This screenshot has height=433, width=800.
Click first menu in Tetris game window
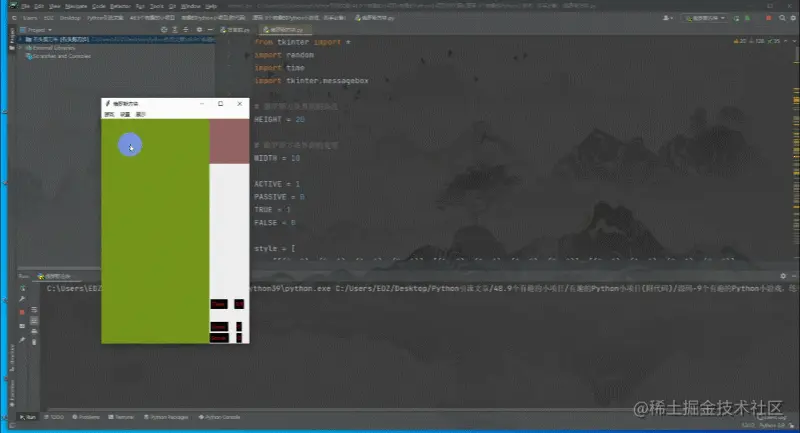pos(109,114)
